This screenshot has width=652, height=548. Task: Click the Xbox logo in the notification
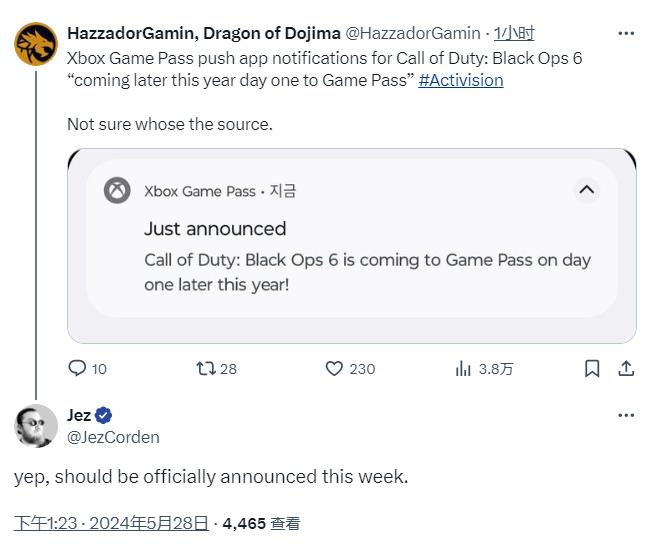[x=118, y=190]
